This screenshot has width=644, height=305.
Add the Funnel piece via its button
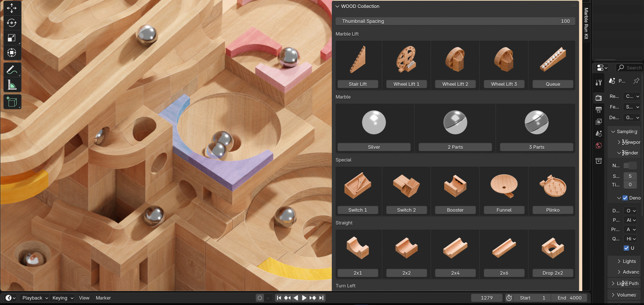(504, 210)
